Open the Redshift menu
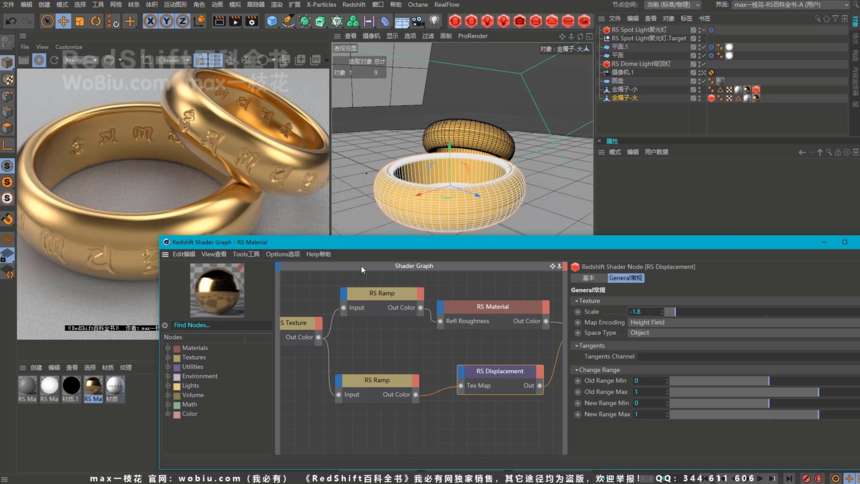 354,4
